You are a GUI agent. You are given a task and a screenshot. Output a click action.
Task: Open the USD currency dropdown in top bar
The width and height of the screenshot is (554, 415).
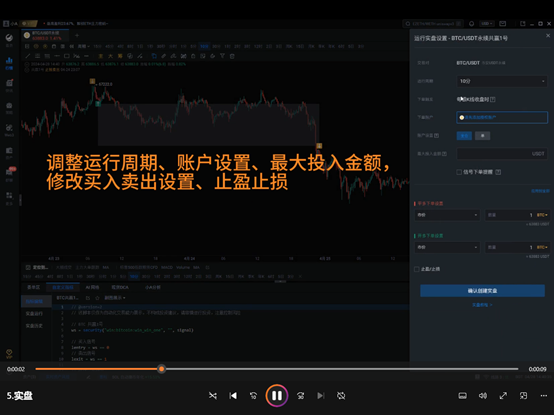tap(487, 24)
